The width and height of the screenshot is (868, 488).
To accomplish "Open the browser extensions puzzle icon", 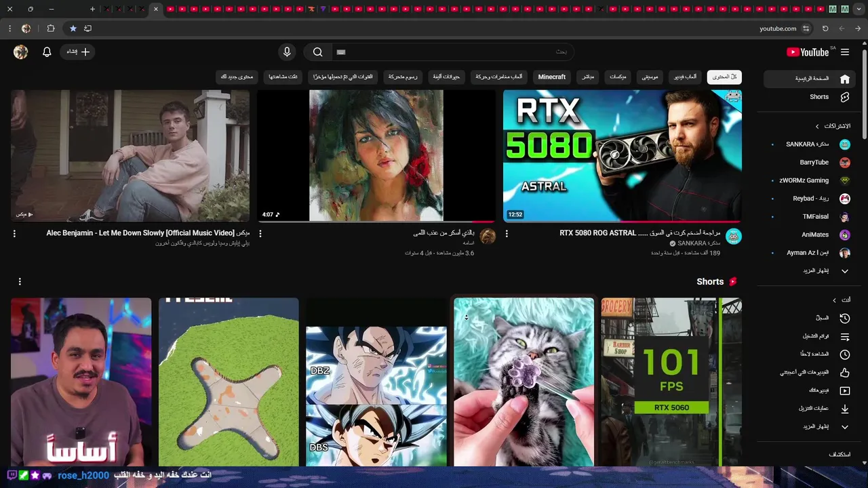I will click(x=51, y=28).
